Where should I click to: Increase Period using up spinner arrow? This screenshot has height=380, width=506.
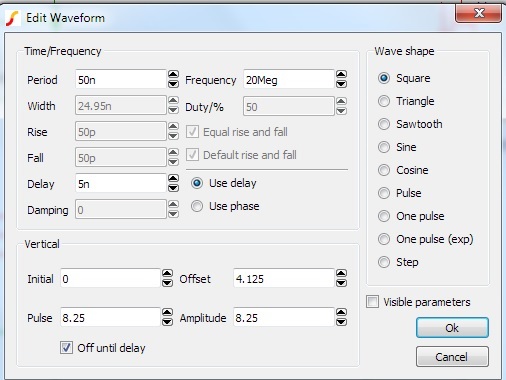click(x=173, y=74)
